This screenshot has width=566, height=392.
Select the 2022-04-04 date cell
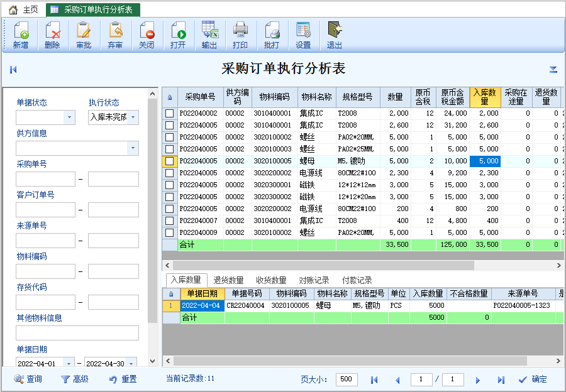(x=202, y=305)
